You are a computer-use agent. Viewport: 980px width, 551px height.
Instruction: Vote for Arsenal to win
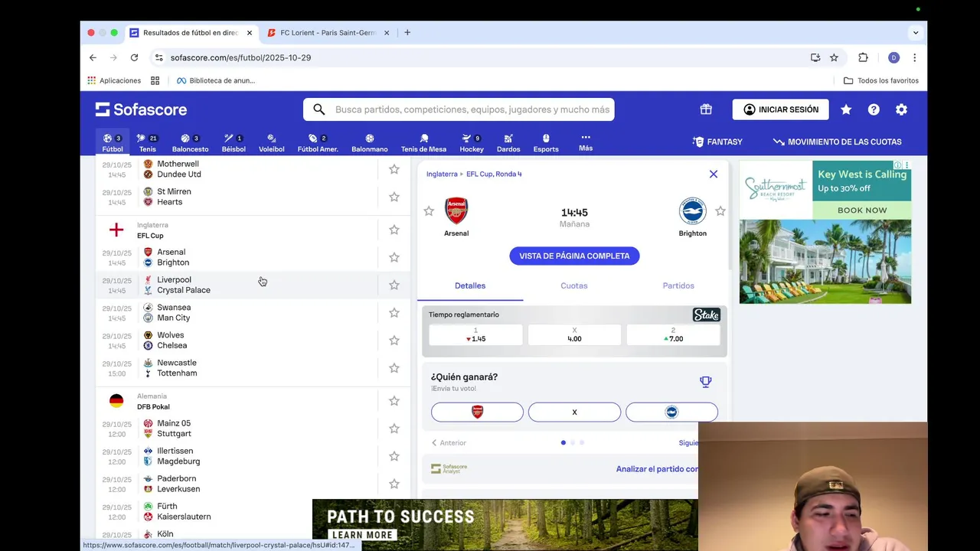(477, 412)
